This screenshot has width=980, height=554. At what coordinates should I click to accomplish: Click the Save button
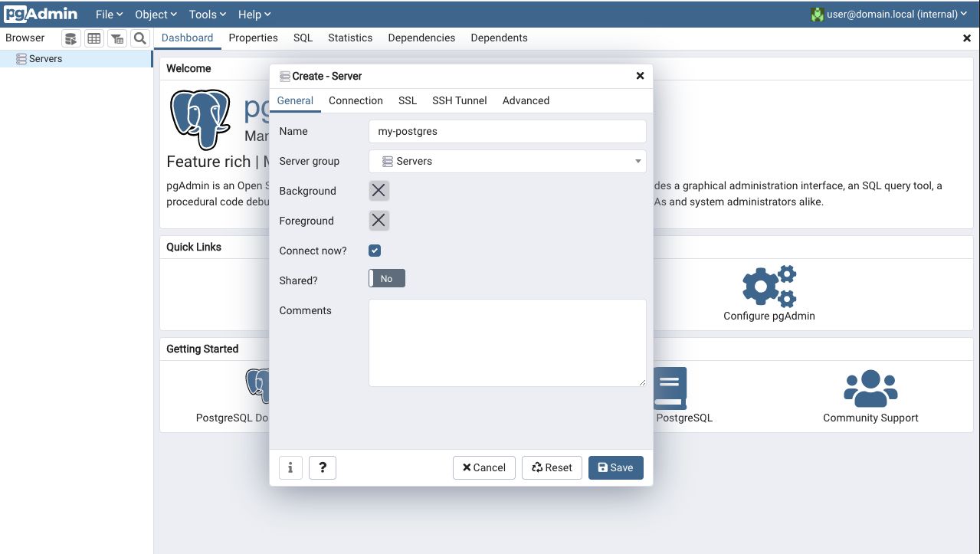tap(615, 467)
